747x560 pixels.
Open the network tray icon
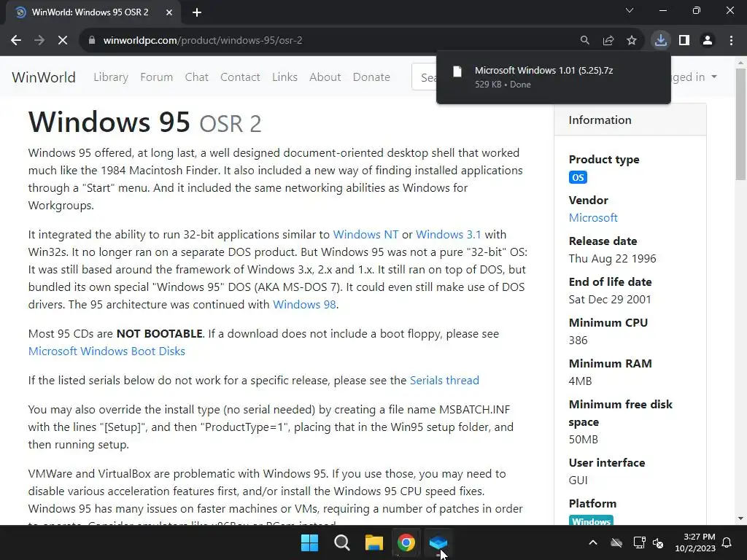tap(639, 542)
